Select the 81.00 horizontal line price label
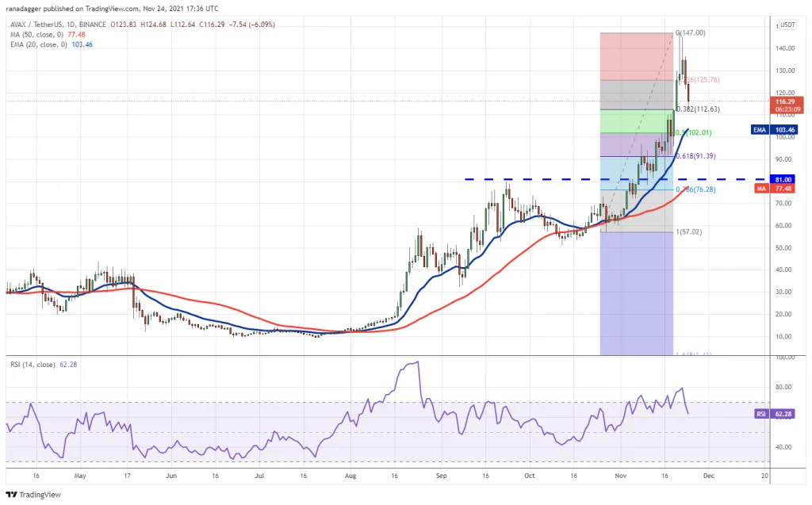812x505 pixels. (785, 180)
